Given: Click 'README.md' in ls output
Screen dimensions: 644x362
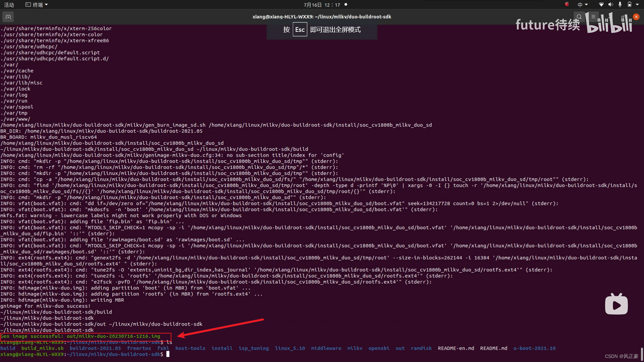Looking at the screenshot, I should (x=493, y=348).
